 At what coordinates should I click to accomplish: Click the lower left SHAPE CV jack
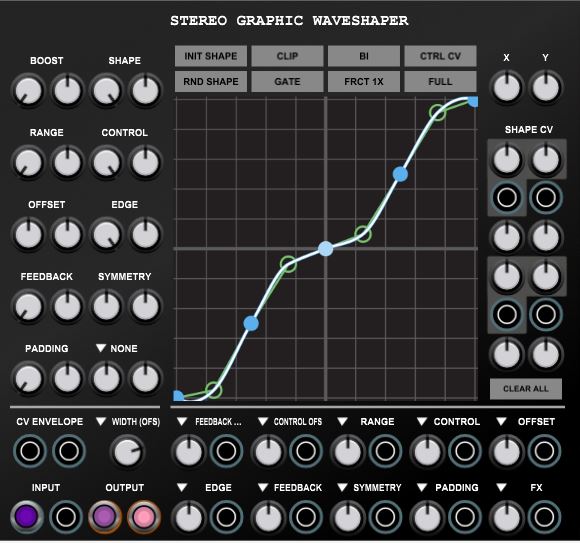(507, 314)
